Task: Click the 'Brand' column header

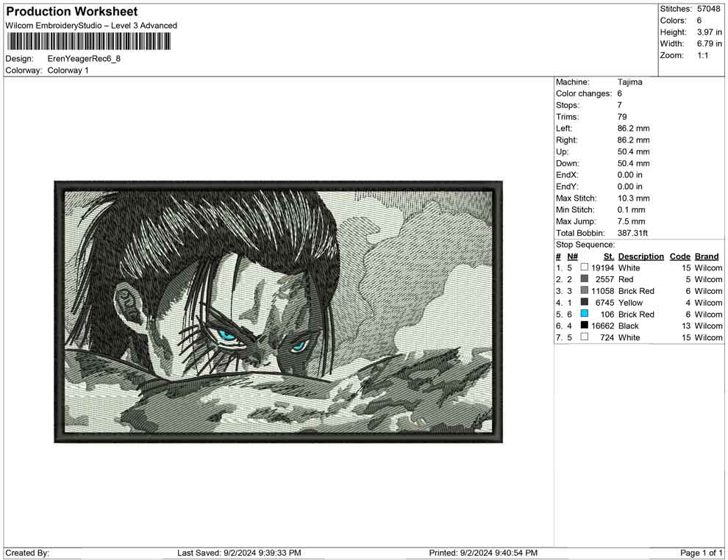Action: point(707,256)
